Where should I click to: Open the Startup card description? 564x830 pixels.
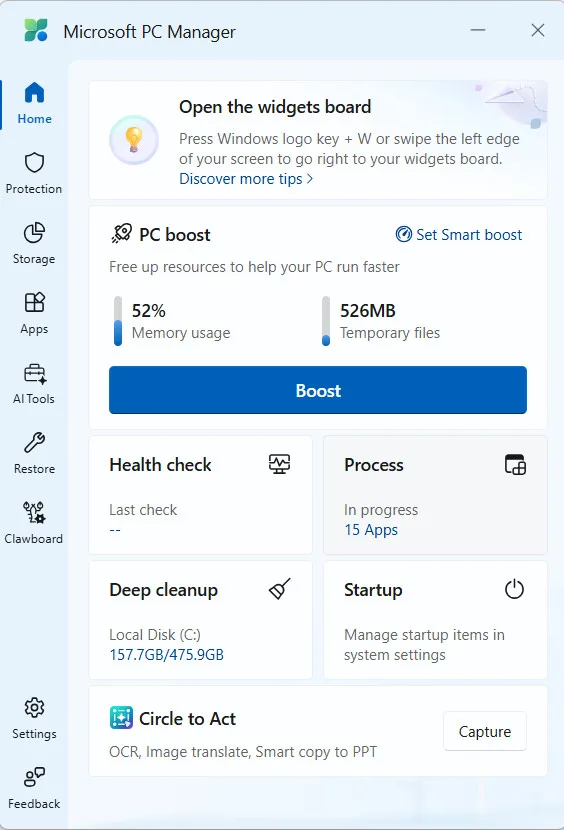point(424,645)
